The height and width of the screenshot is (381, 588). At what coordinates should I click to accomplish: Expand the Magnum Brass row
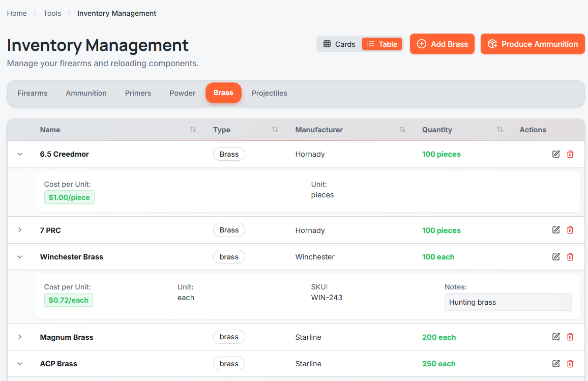pyautogui.click(x=20, y=337)
